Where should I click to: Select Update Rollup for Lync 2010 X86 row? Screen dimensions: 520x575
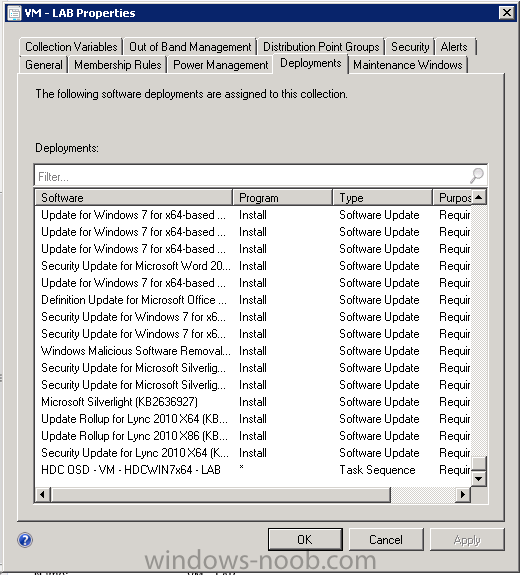pos(253,436)
